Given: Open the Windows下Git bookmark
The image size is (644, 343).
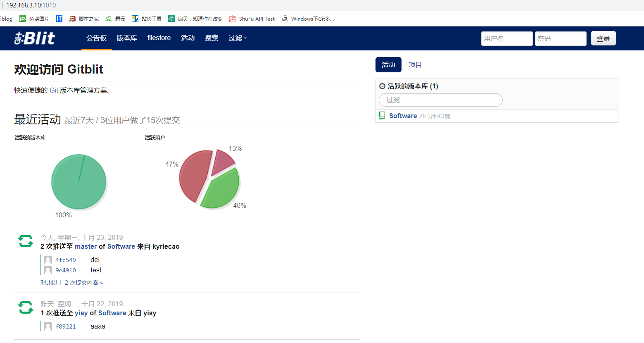Looking at the screenshot, I should [308, 19].
